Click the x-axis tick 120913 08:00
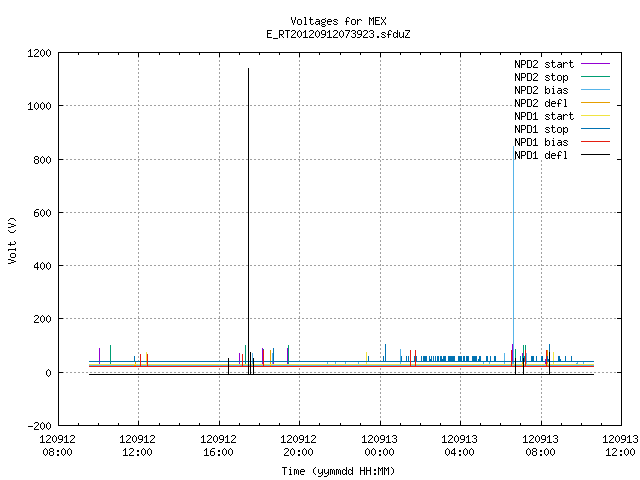The image size is (640, 480). (540, 446)
